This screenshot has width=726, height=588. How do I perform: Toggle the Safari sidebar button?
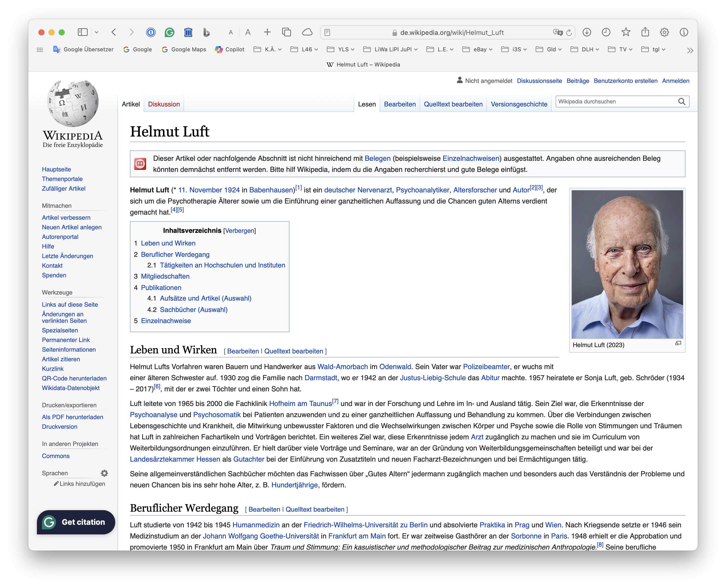tap(83, 33)
